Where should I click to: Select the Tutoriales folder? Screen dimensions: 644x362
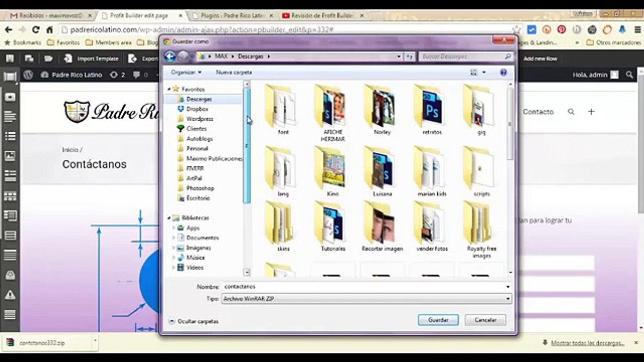point(333,227)
